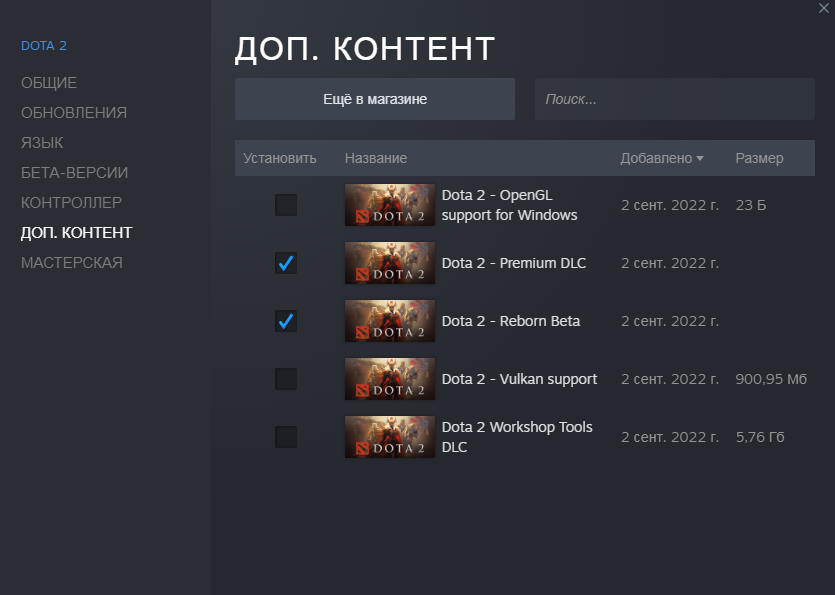Click the DOTA 2 title link

click(44, 45)
